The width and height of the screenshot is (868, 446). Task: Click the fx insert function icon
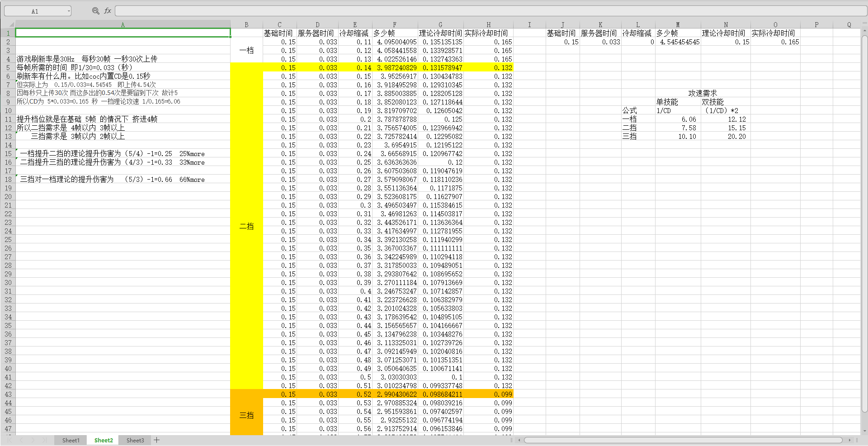(x=108, y=11)
